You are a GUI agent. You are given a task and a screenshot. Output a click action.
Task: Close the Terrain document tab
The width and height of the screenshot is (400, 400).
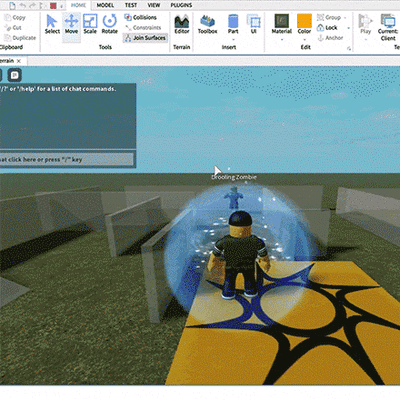tap(19, 61)
